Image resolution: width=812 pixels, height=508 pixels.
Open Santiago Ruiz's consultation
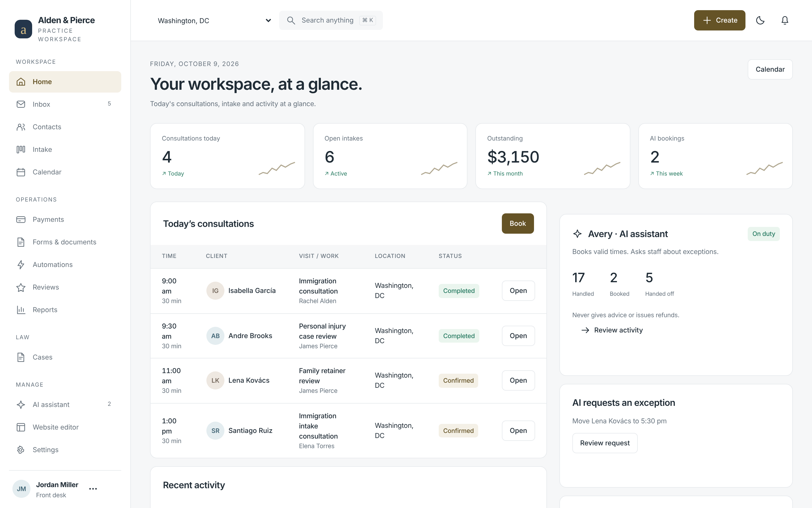(x=518, y=430)
